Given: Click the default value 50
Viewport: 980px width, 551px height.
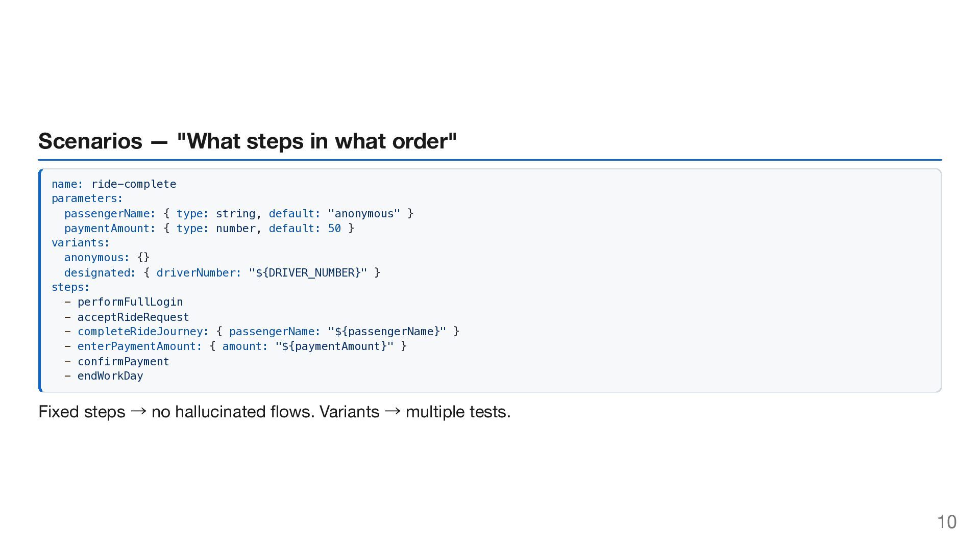Looking at the screenshot, I should point(334,229).
